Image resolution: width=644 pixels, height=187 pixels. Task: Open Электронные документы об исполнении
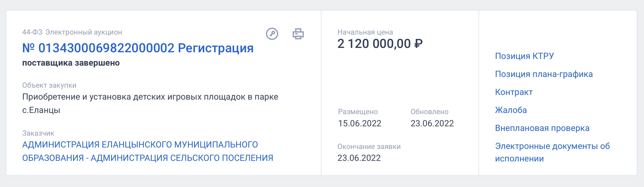click(x=552, y=152)
